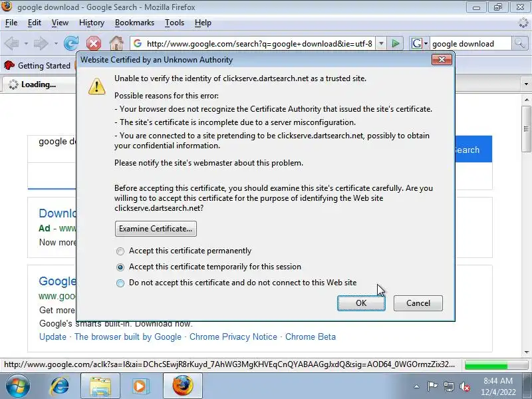Open the History menu

(x=92, y=23)
